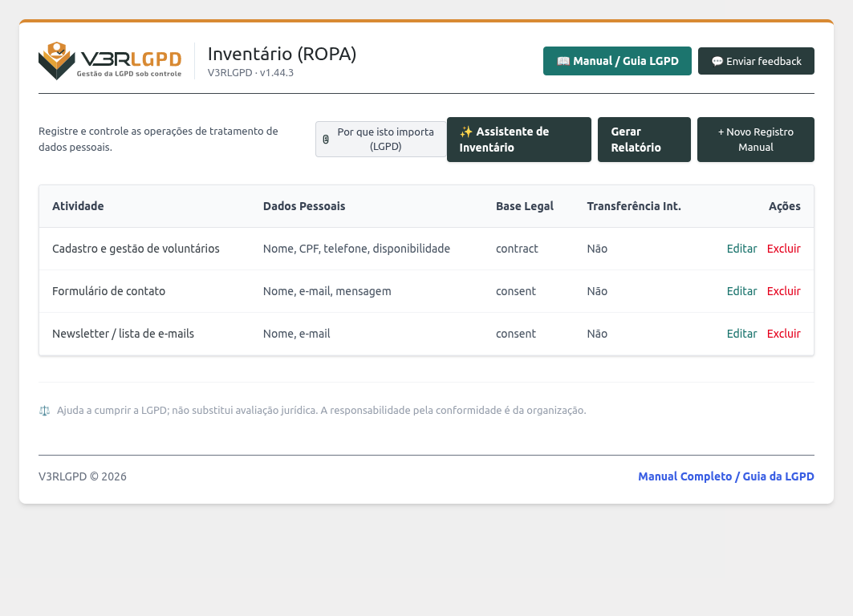Edit the Cadastro e gestão de voluntários row
This screenshot has height=616, width=853.
[x=741, y=249]
